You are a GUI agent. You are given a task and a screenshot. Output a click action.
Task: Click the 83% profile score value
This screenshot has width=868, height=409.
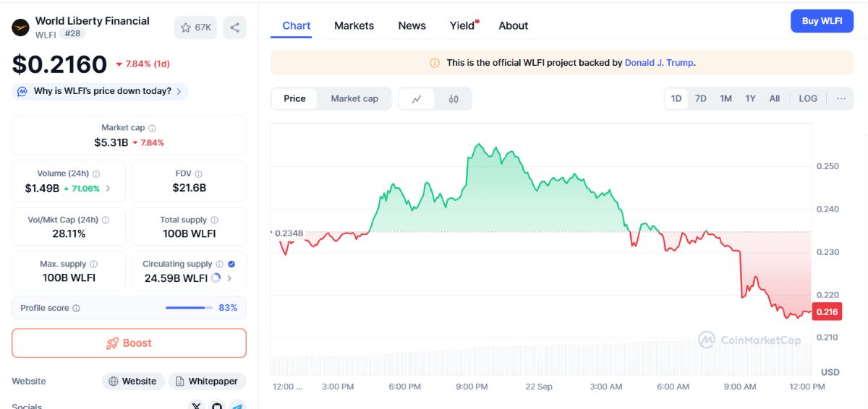[x=228, y=308]
